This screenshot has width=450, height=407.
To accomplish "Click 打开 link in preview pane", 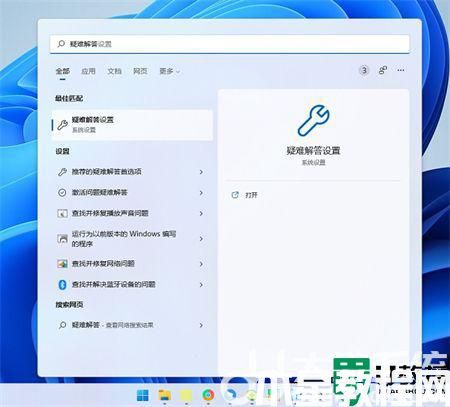I will (x=251, y=195).
